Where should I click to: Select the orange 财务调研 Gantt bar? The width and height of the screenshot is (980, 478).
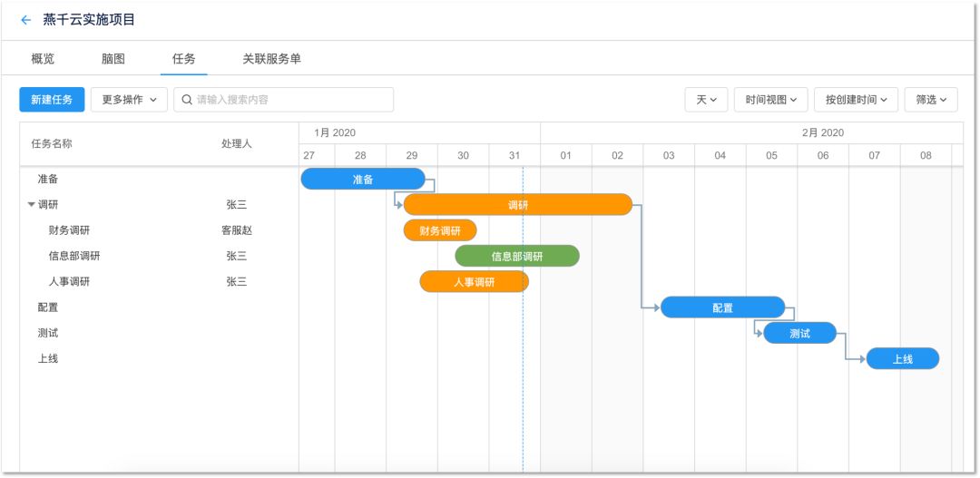click(x=440, y=230)
